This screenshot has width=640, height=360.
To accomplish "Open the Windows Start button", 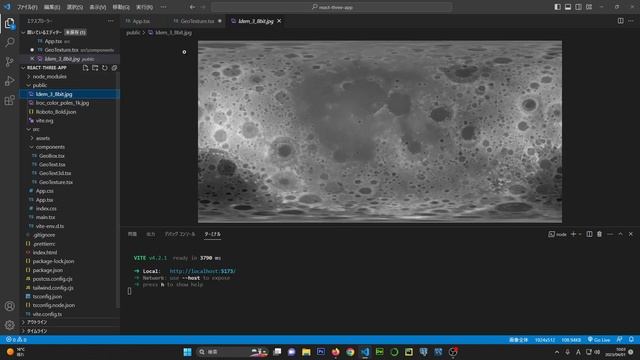I will [187, 352].
